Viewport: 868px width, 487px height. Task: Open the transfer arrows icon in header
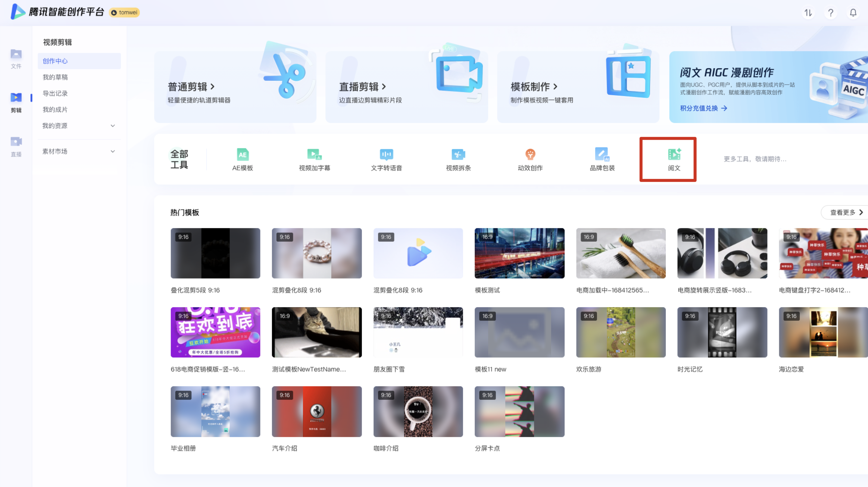808,13
